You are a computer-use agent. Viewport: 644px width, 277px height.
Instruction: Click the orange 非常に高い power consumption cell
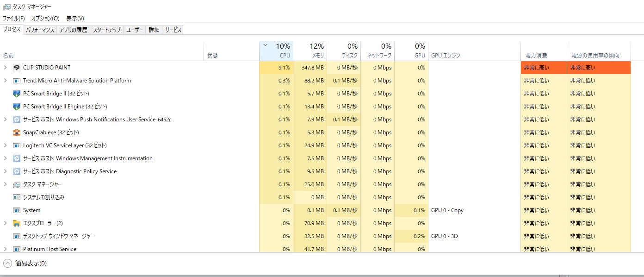click(544, 68)
